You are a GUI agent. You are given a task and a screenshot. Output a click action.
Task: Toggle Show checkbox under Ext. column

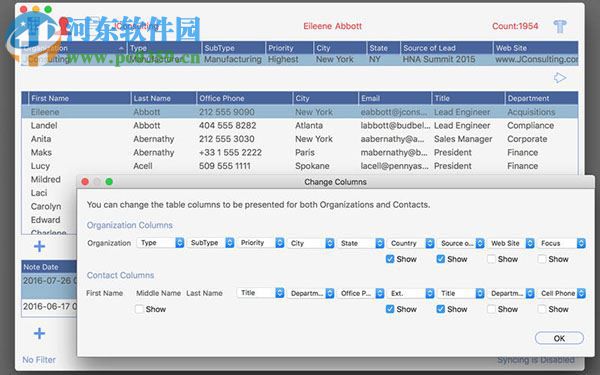[390, 309]
